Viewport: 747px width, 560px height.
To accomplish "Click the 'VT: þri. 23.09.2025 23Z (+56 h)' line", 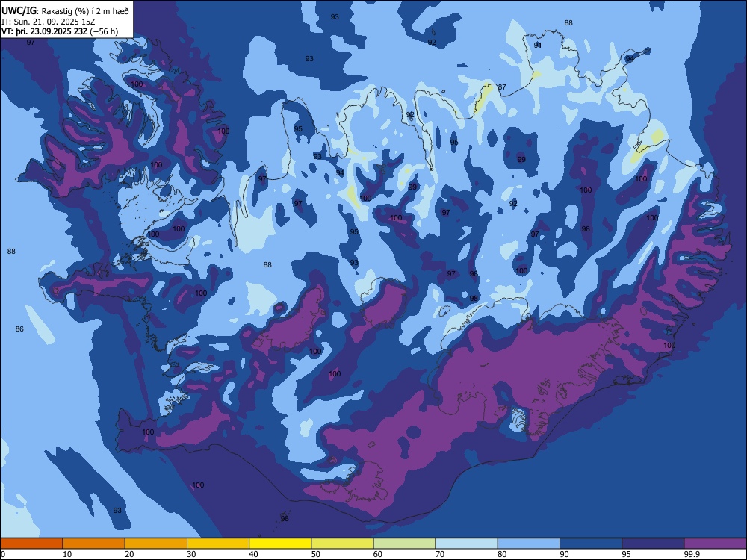I will pos(60,31).
